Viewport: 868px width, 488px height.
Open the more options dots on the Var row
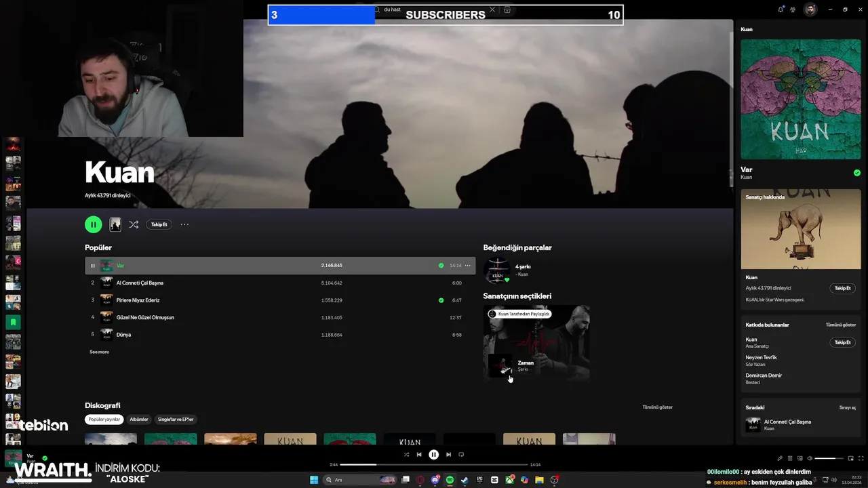pyautogui.click(x=467, y=266)
